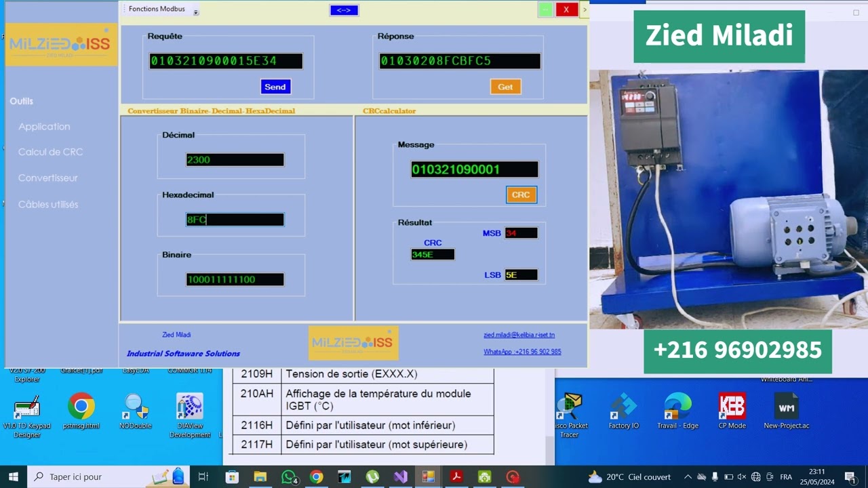
Task: Click the blue <--> toggle button
Action: point(344,10)
